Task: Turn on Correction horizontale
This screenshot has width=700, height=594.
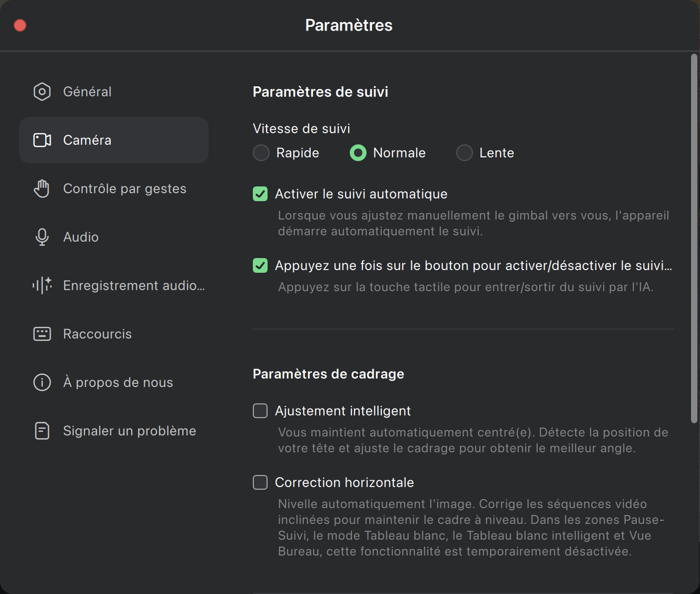Action: pyautogui.click(x=260, y=482)
